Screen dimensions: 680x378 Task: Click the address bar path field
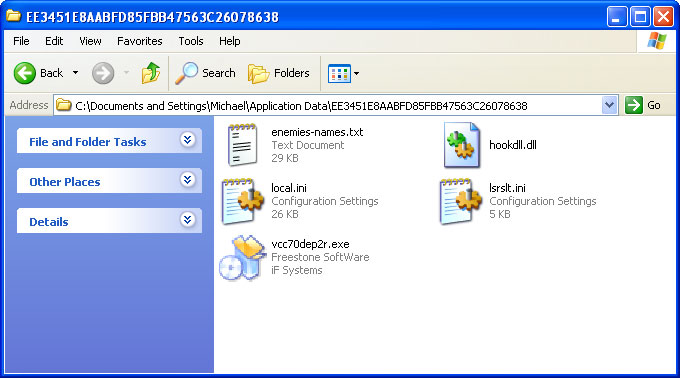tap(336, 105)
